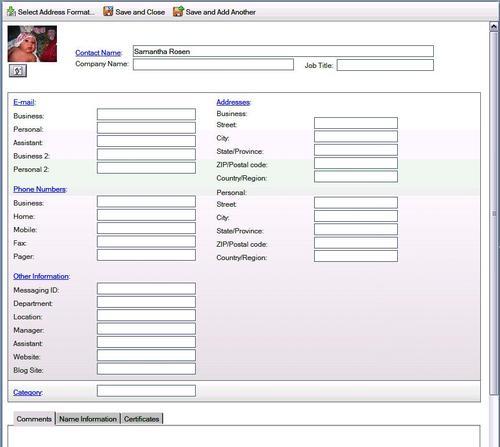Click the Business e-mail field
500x447 pixels.
(x=146, y=114)
